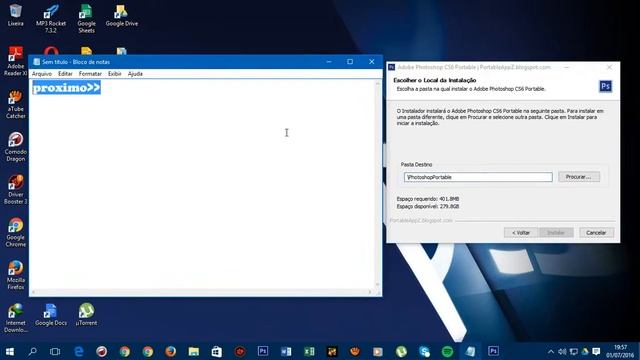The image size is (640, 360).
Task: Click the Notepad icon in the title bar
Action: click(36, 62)
